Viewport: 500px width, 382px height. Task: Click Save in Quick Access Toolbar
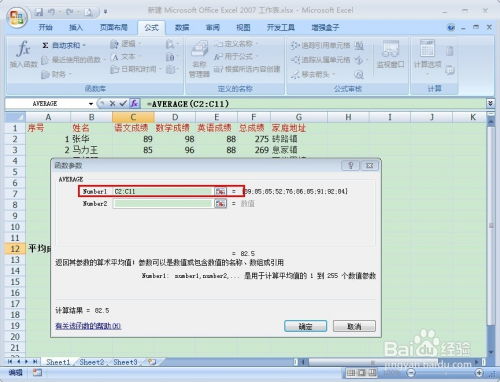pos(39,12)
